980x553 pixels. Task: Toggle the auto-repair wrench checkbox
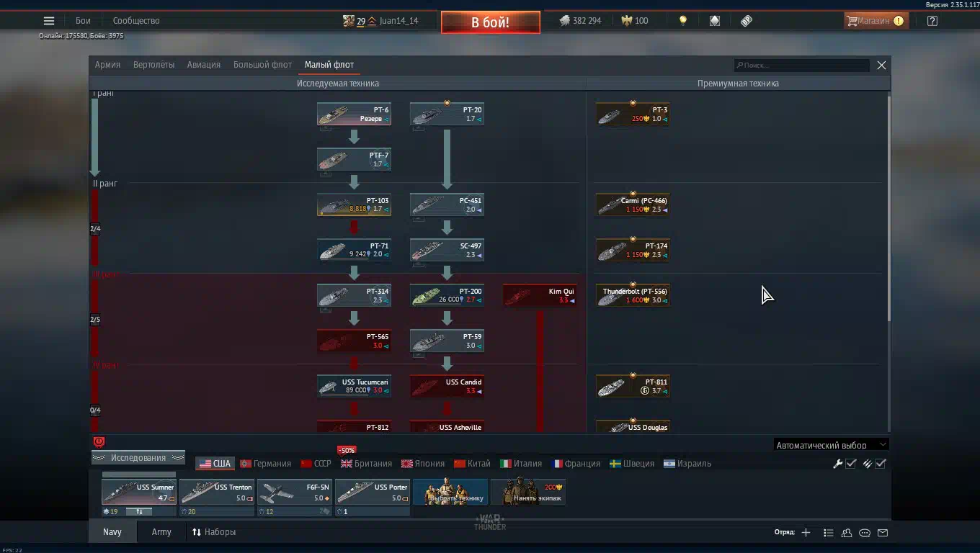point(851,464)
